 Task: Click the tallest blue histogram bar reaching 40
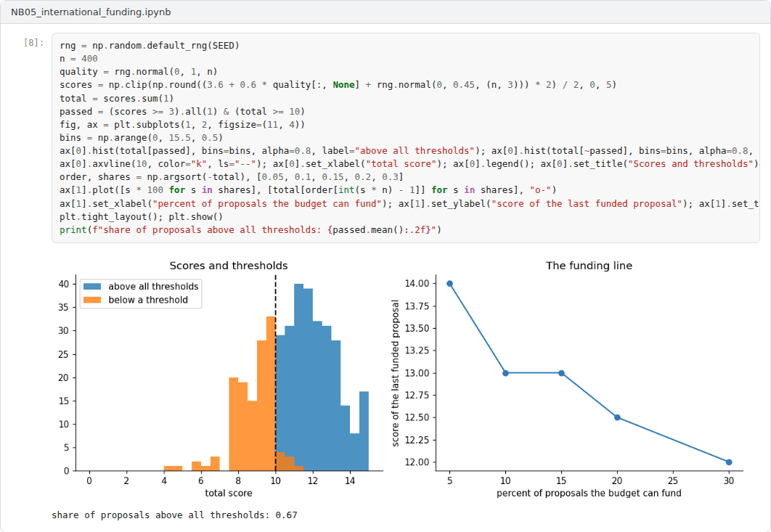[298, 377]
